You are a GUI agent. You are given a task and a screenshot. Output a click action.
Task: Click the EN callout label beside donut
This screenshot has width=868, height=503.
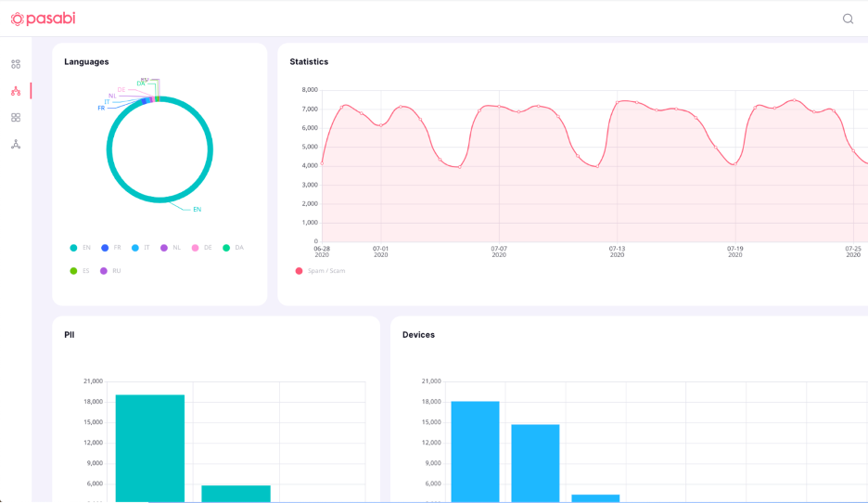click(198, 210)
